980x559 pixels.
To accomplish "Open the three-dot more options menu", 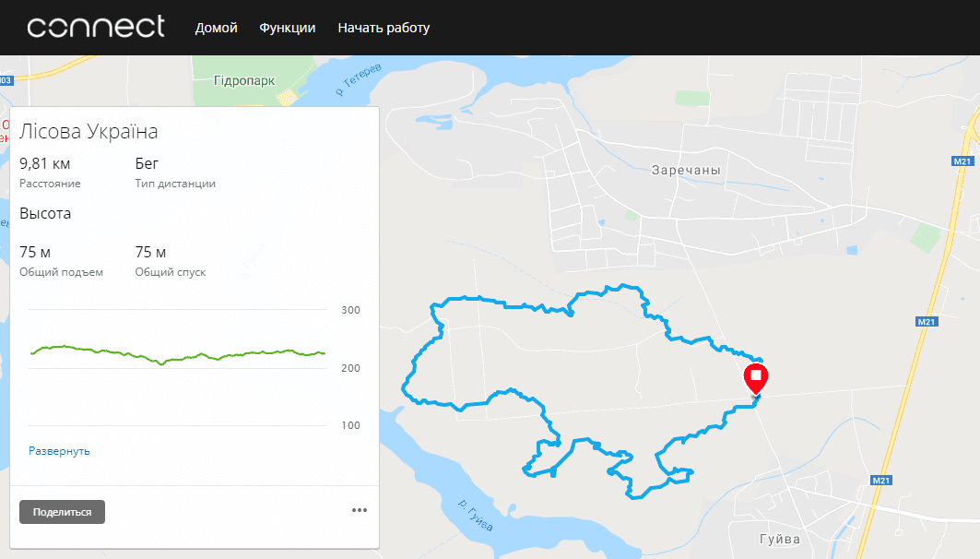I will coord(360,511).
